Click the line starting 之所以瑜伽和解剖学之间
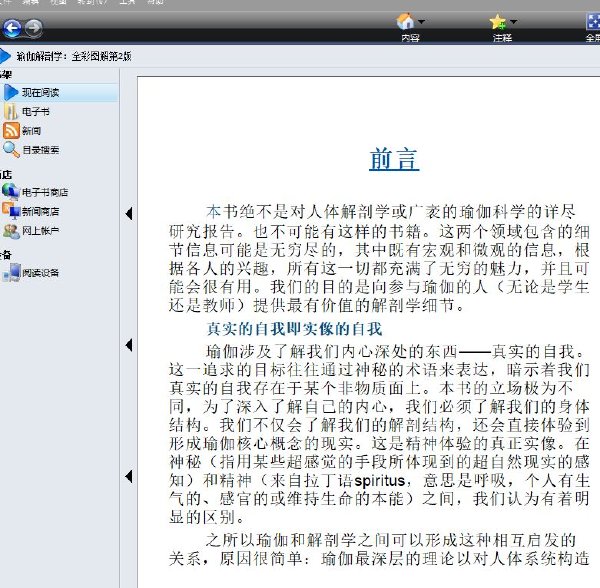This screenshot has height=588, width=600. click(391, 540)
